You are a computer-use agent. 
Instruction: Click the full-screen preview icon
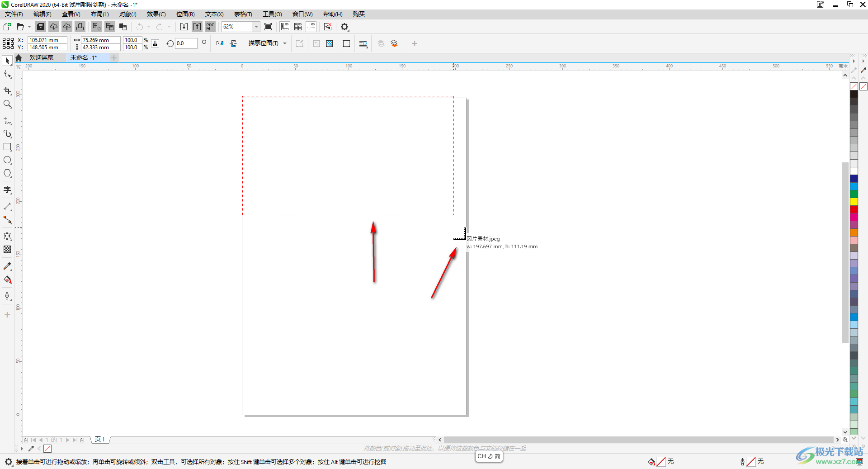pos(268,27)
